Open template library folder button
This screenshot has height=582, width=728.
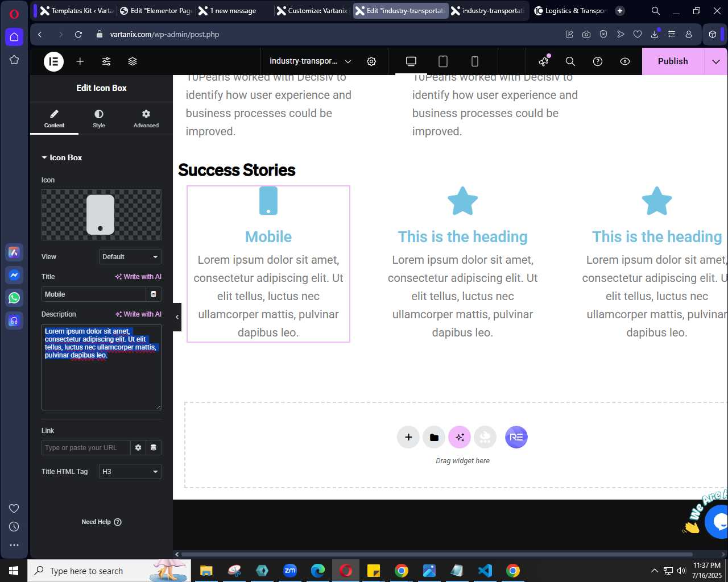coord(434,437)
